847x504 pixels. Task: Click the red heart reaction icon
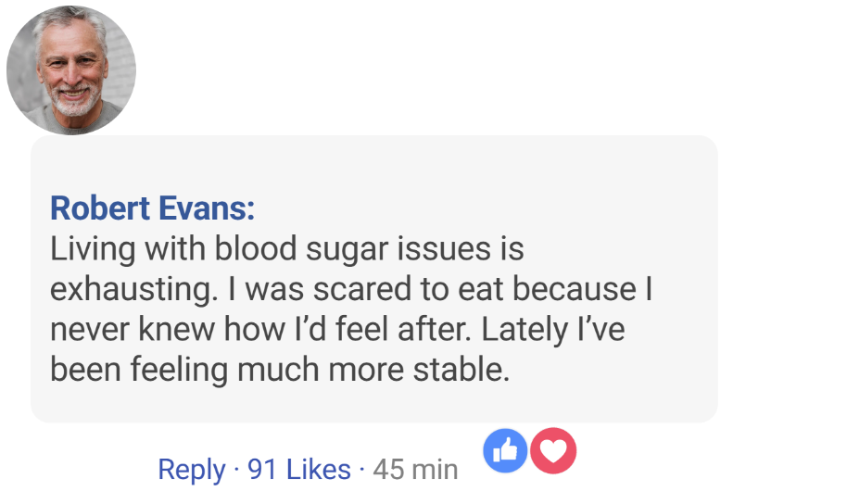[x=553, y=451]
